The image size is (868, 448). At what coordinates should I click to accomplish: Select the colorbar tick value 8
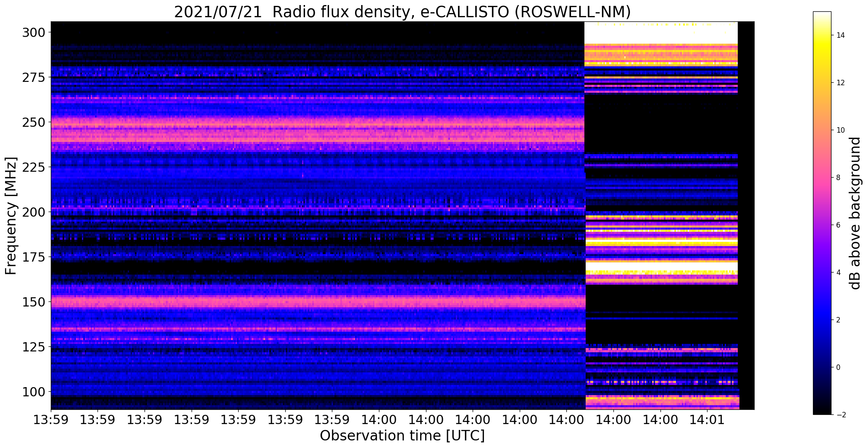coord(839,178)
